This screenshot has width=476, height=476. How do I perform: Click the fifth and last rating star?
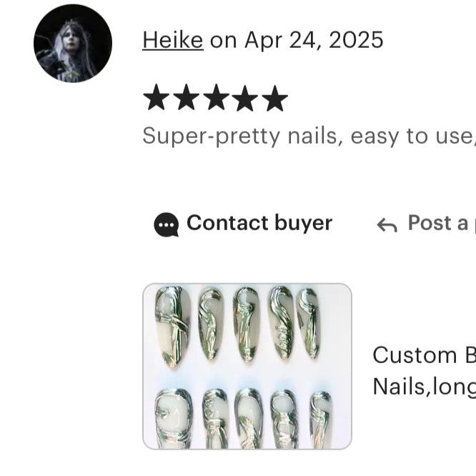click(274, 97)
